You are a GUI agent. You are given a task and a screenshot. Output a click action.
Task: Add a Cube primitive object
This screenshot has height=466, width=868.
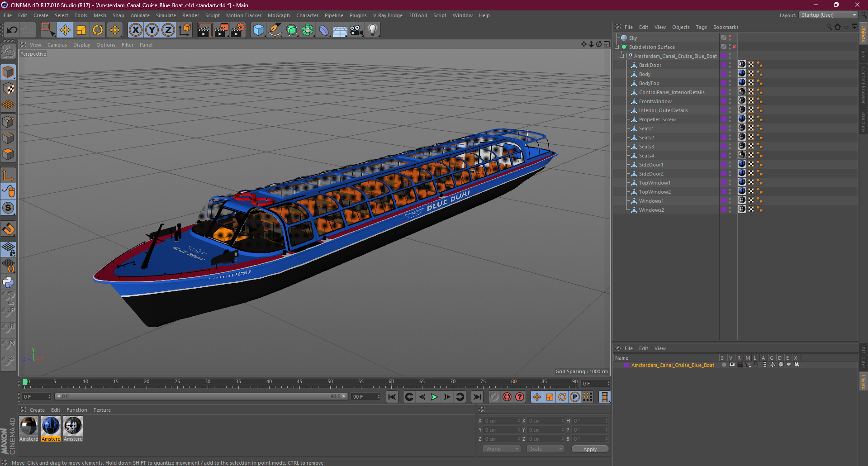(x=258, y=30)
